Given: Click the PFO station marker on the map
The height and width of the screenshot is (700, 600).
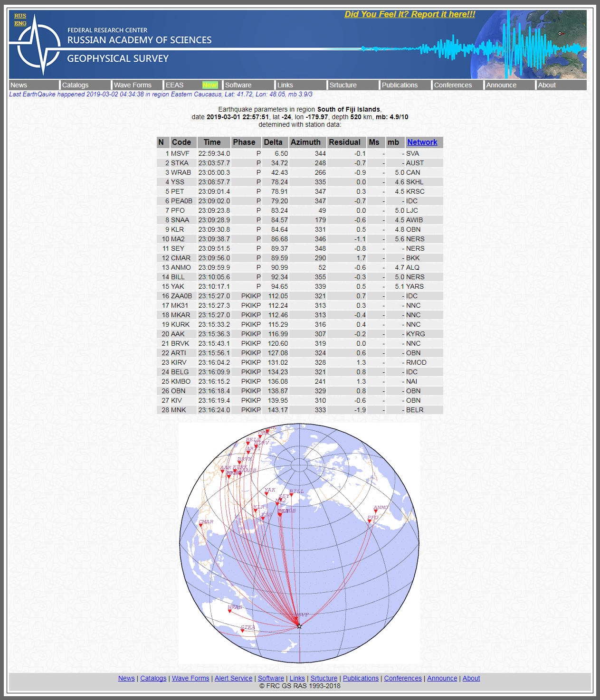Looking at the screenshot, I should [x=370, y=521].
